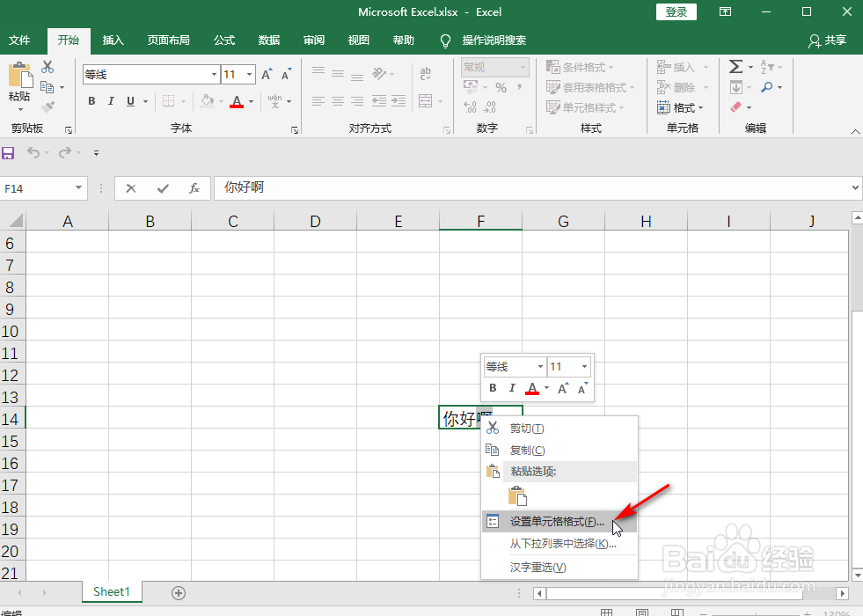Cancel the entry with the formula bar X
Image resolution: width=863 pixels, height=616 pixels.
pyautogui.click(x=131, y=188)
